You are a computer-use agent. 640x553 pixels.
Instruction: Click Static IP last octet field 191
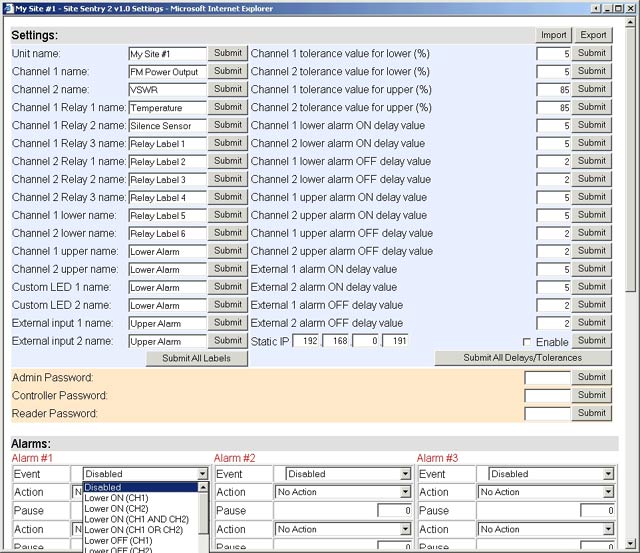click(395, 341)
